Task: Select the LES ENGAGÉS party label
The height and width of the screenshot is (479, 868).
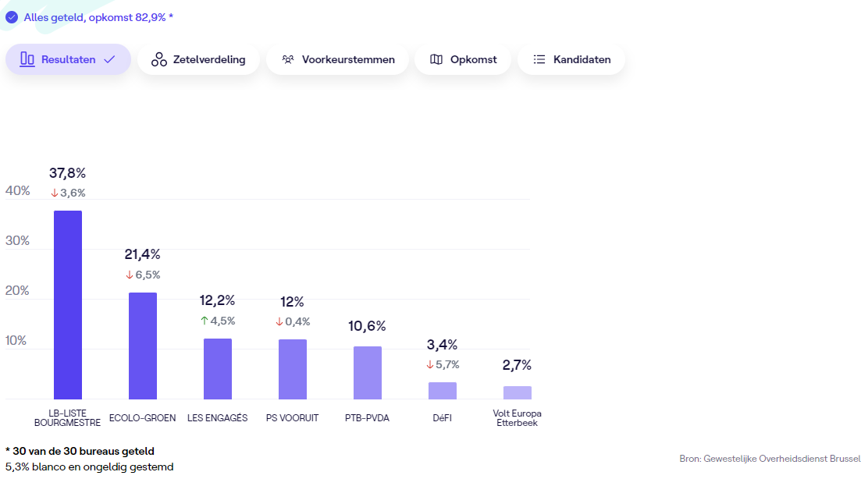Action: [218, 418]
